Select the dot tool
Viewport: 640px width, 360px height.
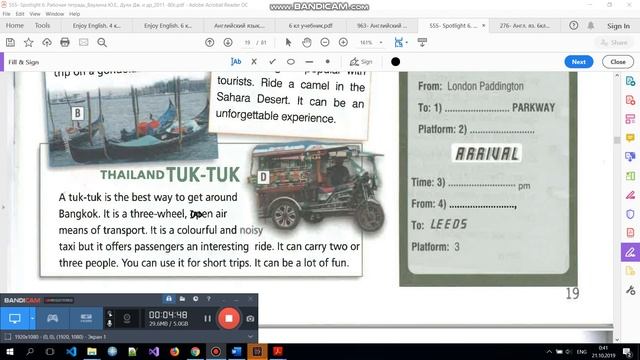pyautogui.click(x=327, y=62)
